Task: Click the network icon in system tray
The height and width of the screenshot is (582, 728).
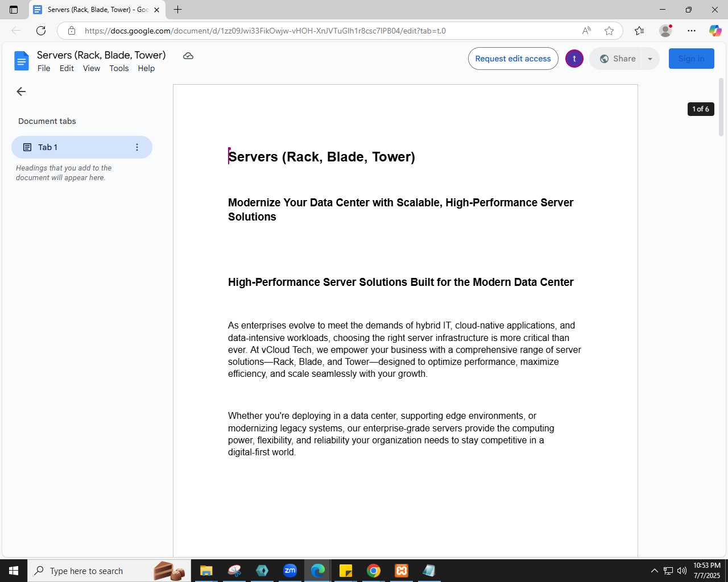Action: 668,571
